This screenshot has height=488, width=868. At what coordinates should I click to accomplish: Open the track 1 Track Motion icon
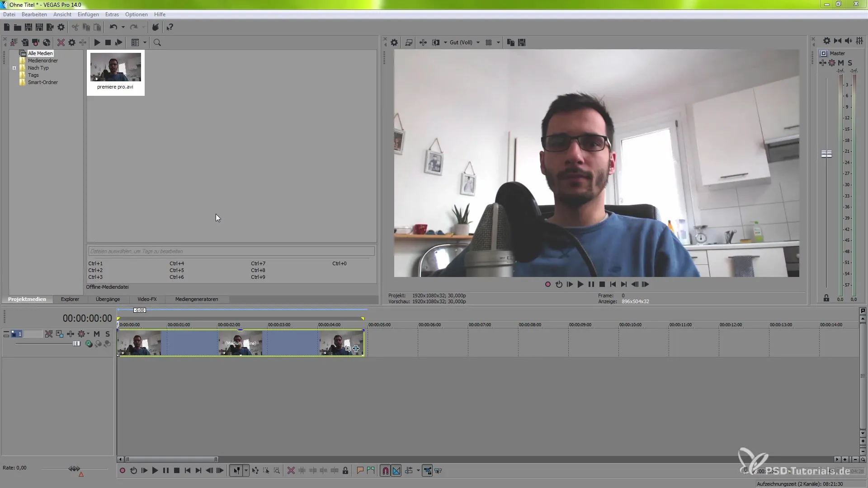point(59,334)
